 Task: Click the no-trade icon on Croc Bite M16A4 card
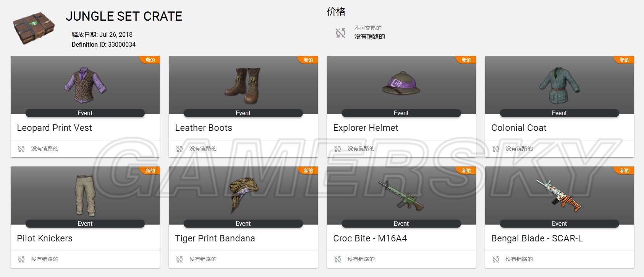pos(338,259)
